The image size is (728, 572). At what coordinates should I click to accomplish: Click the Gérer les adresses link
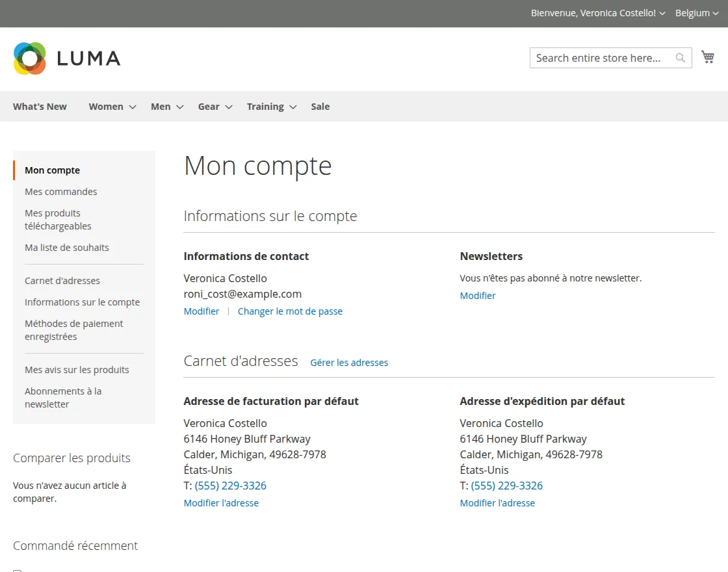click(349, 363)
